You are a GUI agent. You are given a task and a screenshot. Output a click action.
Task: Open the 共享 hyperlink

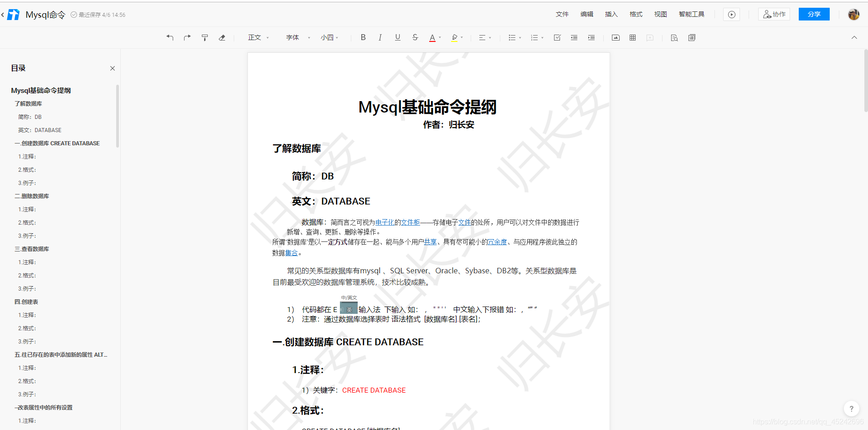click(430, 242)
